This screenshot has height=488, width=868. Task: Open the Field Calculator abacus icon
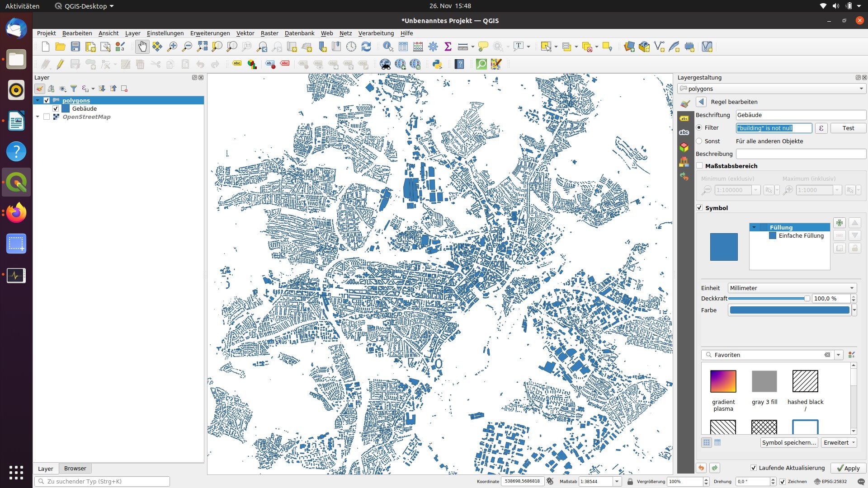418,47
